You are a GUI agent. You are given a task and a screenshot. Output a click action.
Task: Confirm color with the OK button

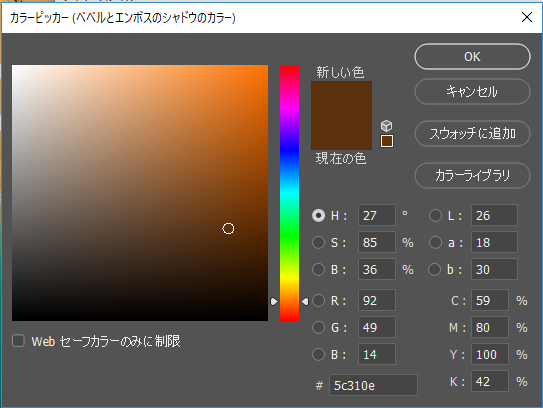[472, 56]
